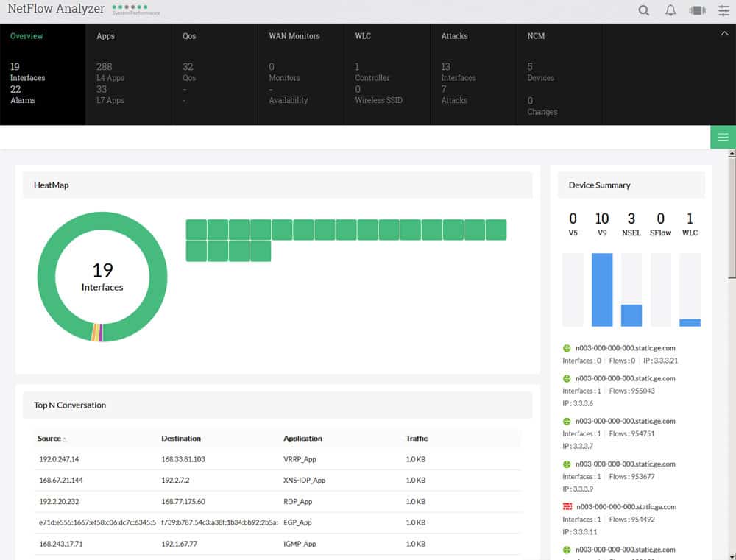This screenshot has width=736, height=560.
Task: Click destination 168.33.81.103
Action: (183, 459)
